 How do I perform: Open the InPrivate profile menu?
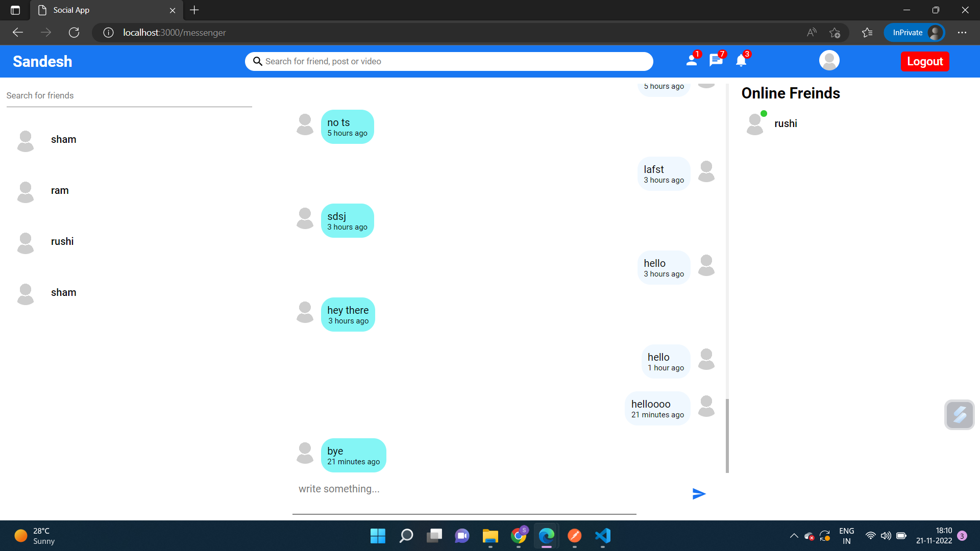coord(915,33)
